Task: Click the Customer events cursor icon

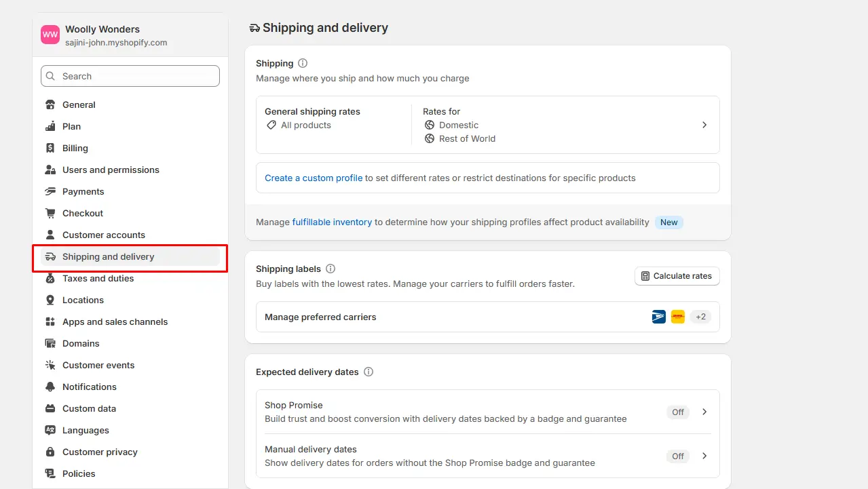Action: point(50,365)
